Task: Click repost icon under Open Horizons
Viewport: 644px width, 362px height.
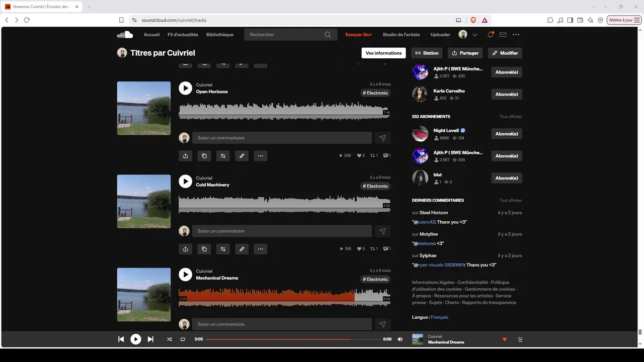Action: pyautogui.click(x=223, y=156)
